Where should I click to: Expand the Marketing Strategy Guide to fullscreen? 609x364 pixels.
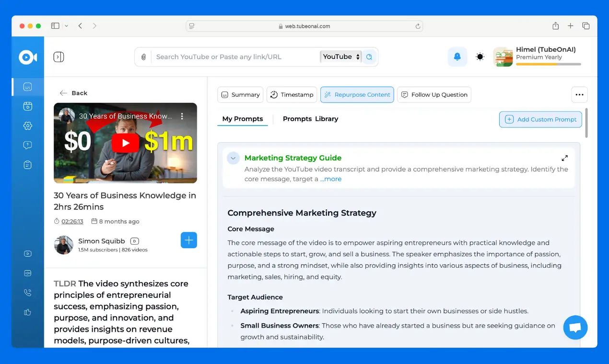tap(565, 158)
